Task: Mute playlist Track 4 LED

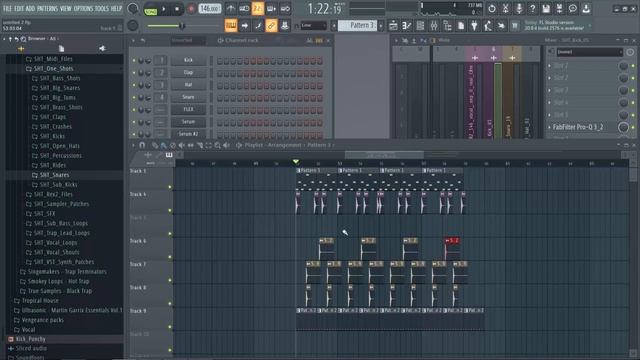Action: tap(170, 210)
